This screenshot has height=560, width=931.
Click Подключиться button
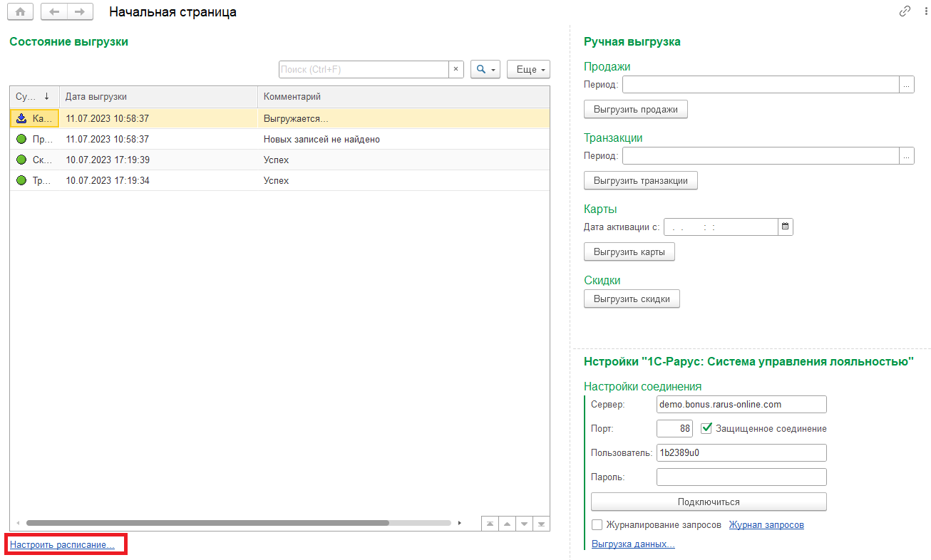tap(709, 502)
